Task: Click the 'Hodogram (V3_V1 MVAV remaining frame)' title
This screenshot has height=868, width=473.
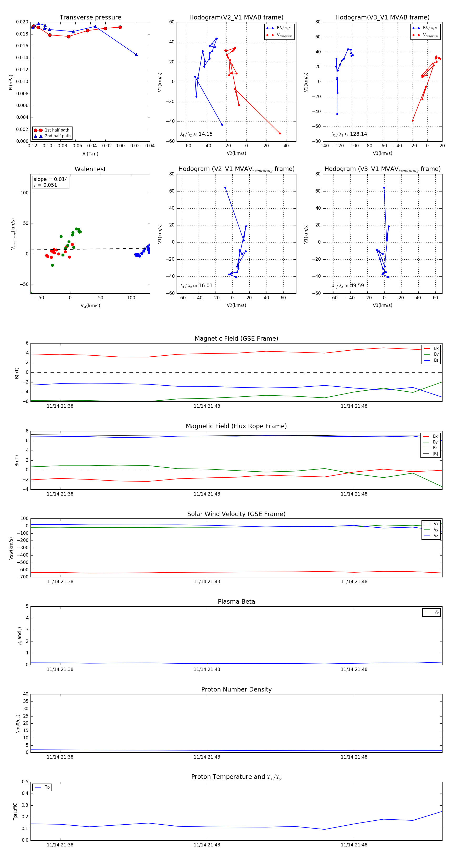Action: point(382,169)
